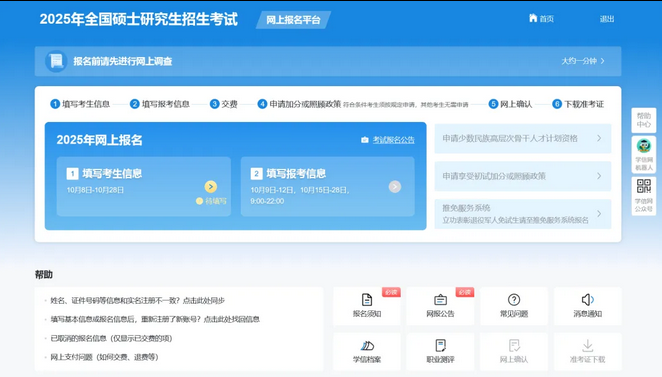
Task: Click help link about 姓名、证件号码 同步
Action: tap(137, 301)
